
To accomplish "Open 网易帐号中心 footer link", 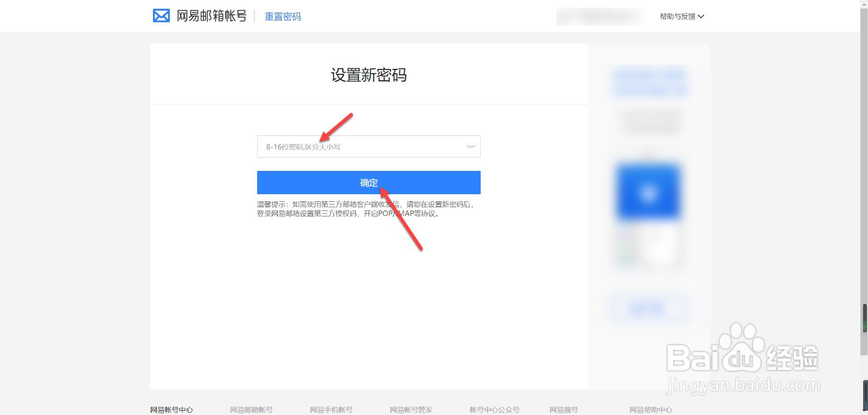I will coord(171,410).
